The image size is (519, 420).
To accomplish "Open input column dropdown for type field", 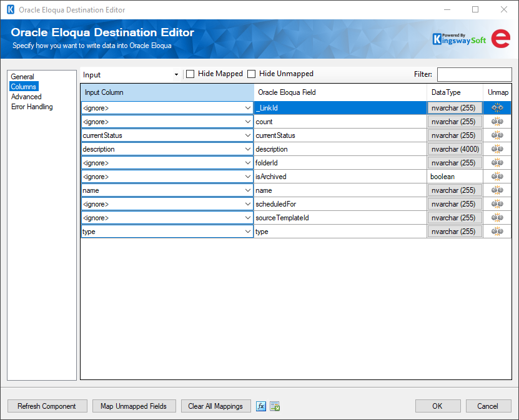I will [247, 232].
